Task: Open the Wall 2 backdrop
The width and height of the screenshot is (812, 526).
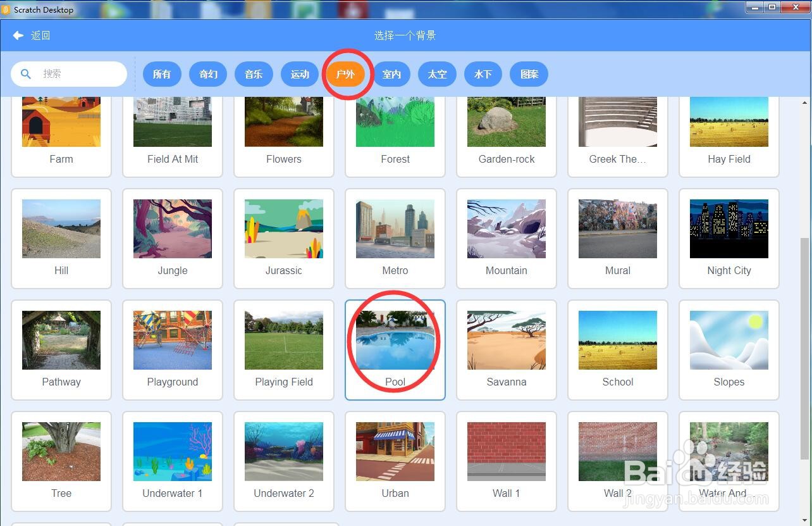Action: 618,461
